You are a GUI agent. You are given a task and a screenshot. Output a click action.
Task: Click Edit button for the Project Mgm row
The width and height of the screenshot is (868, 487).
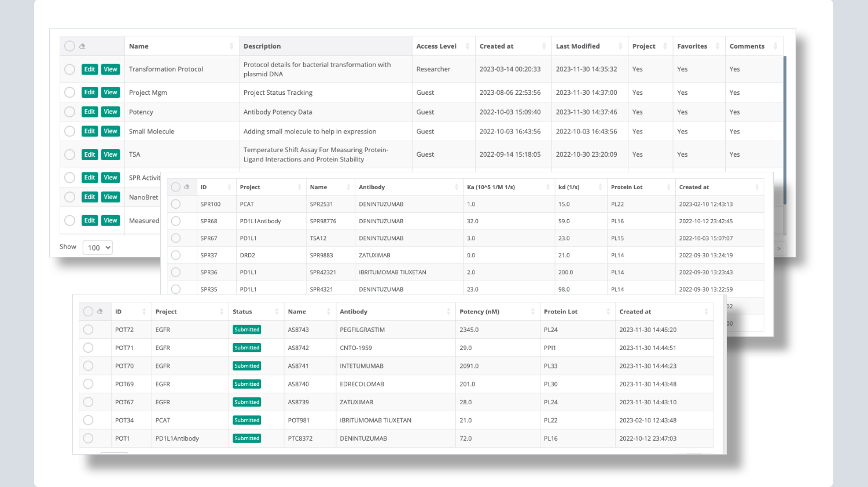point(90,92)
